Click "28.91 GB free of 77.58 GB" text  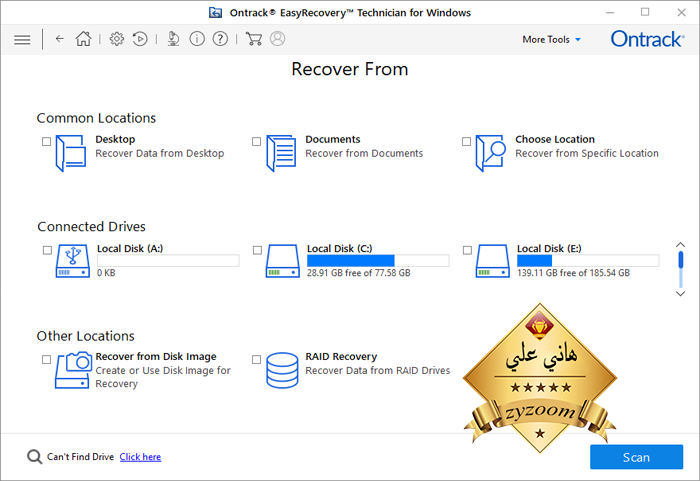point(358,273)
